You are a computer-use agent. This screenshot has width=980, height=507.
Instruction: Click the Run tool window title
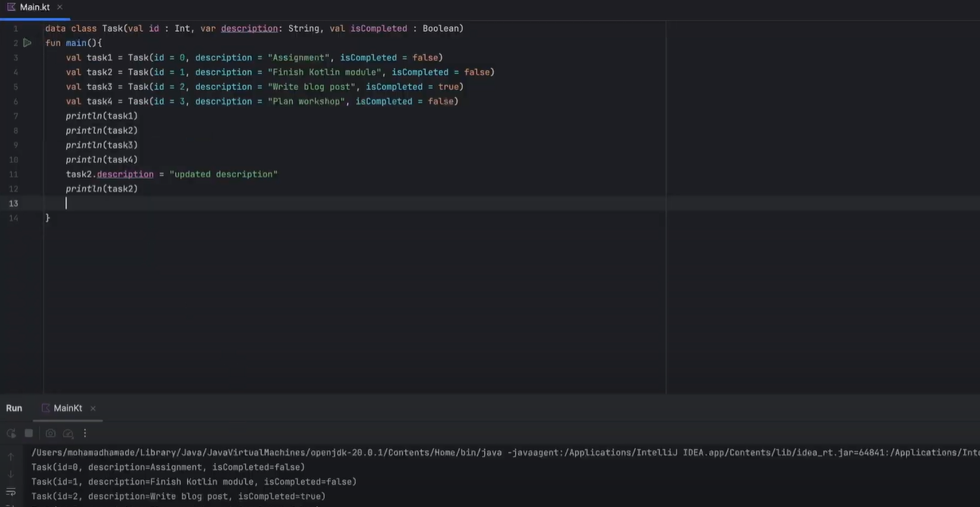click(x=14, y=408)
